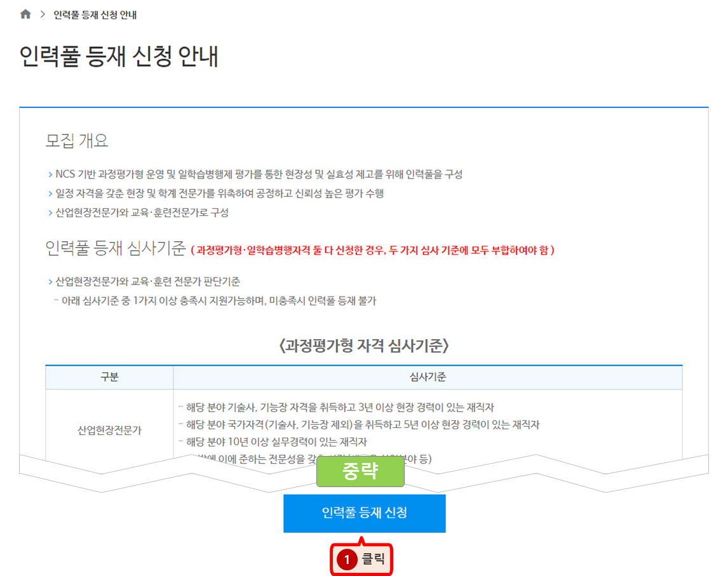
Task: Click the line 아래 심사기준 중 1가지 이상 충족시
Action: coord(219,301)
